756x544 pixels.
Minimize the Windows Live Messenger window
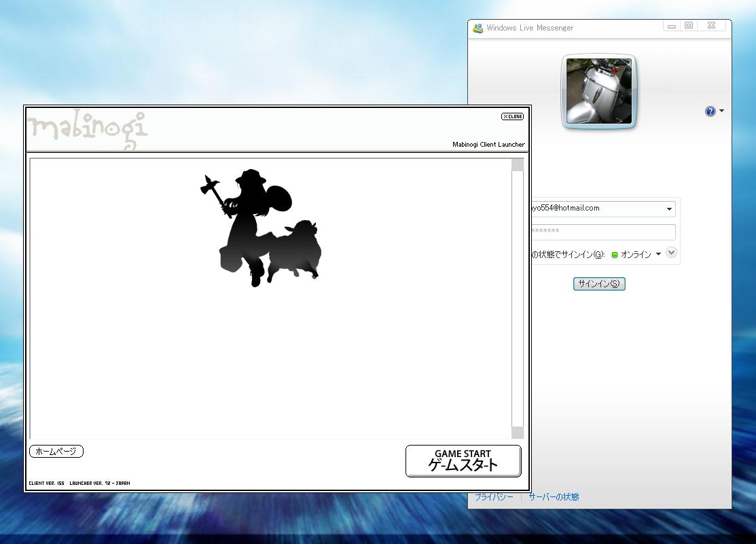pyautogui.click(x=672, y=26)
